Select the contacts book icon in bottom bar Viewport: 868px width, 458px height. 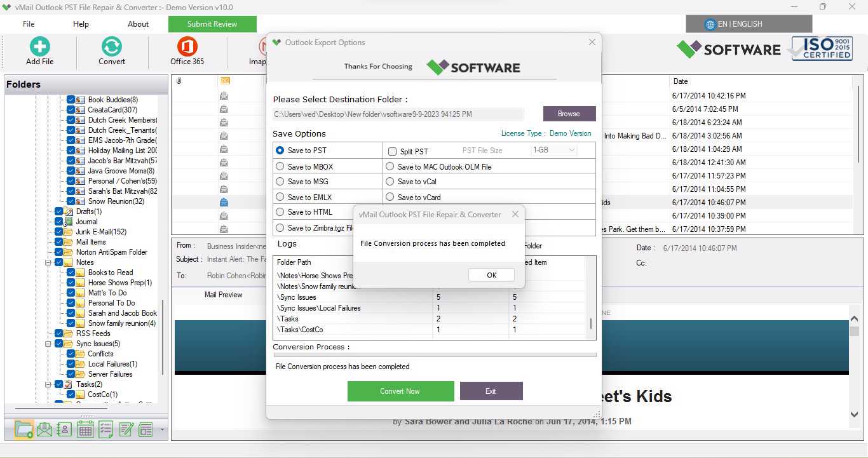pyautogui.click(x=64, y=429)
